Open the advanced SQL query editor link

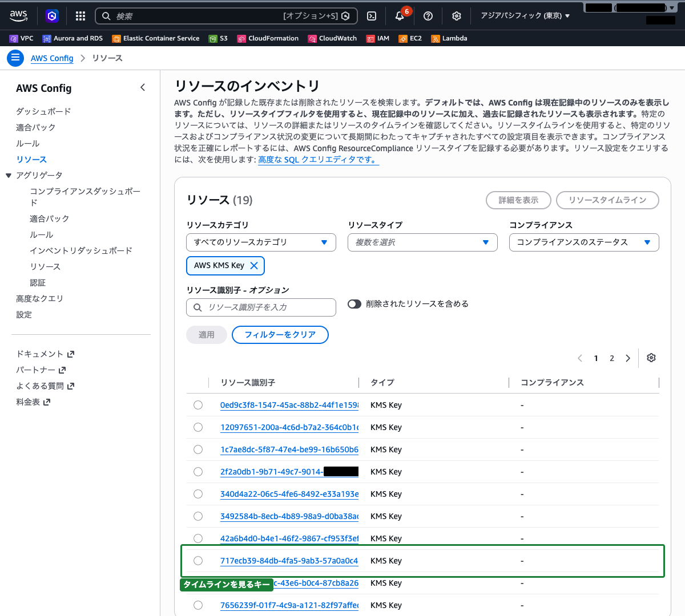tap(318, 160)
